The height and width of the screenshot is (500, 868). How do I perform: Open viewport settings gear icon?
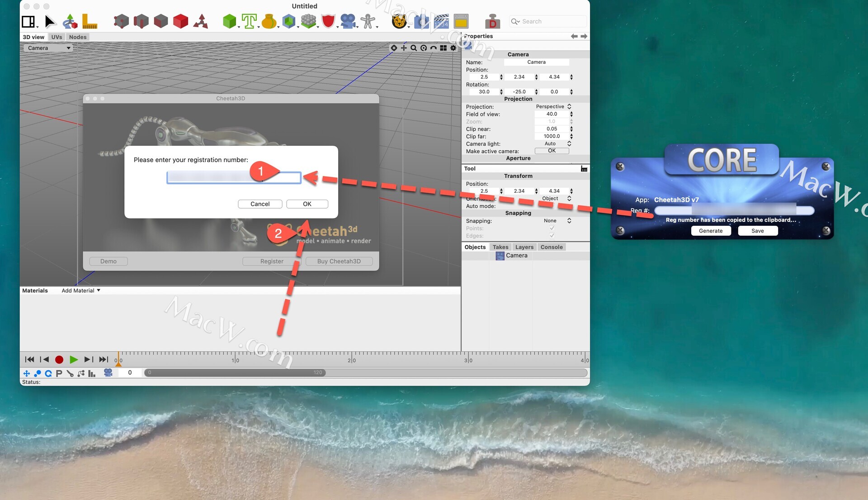(x=453, y=48)
